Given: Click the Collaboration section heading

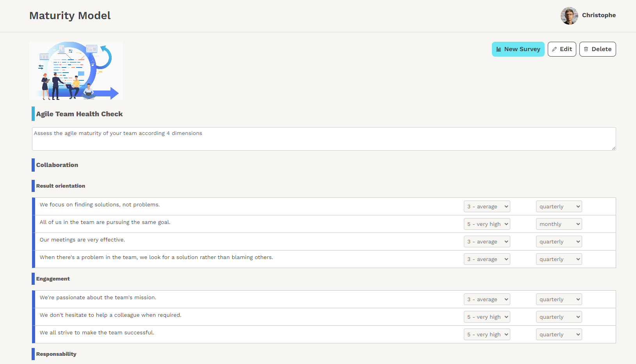Looking at the screenshot, I should point(57,165).
